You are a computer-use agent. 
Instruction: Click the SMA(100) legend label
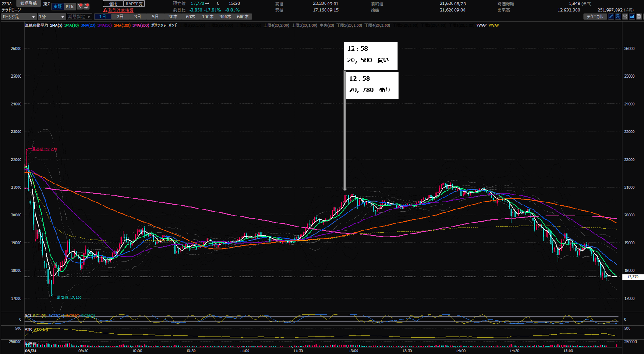tap(122, 25)
